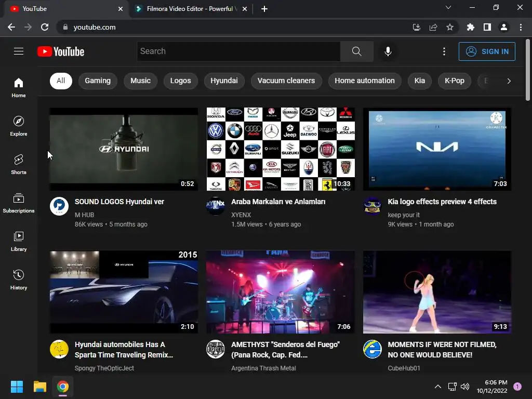Image resolution: width=532 pixels, height=399 pixels.
Task: Open Hyundai automobiles Sparta Remix title
Action: 124,350
